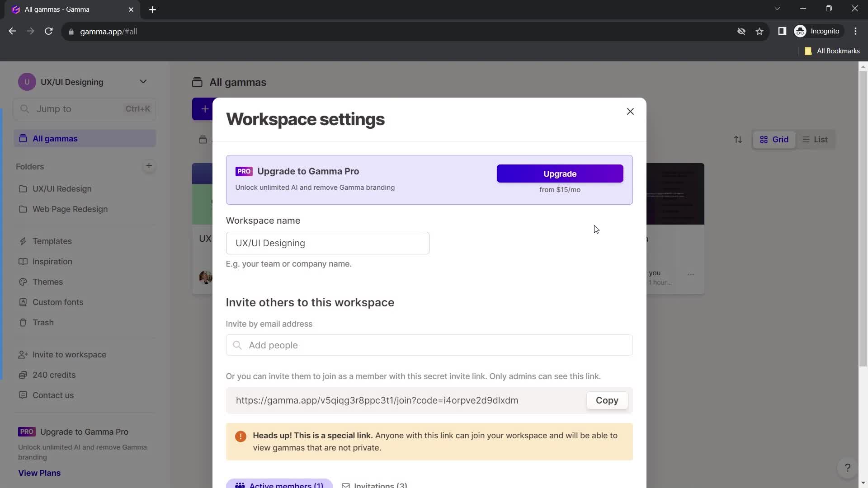Click the Incognito profile button
This screenshot has height=488, width=868.
pos(818,31)
